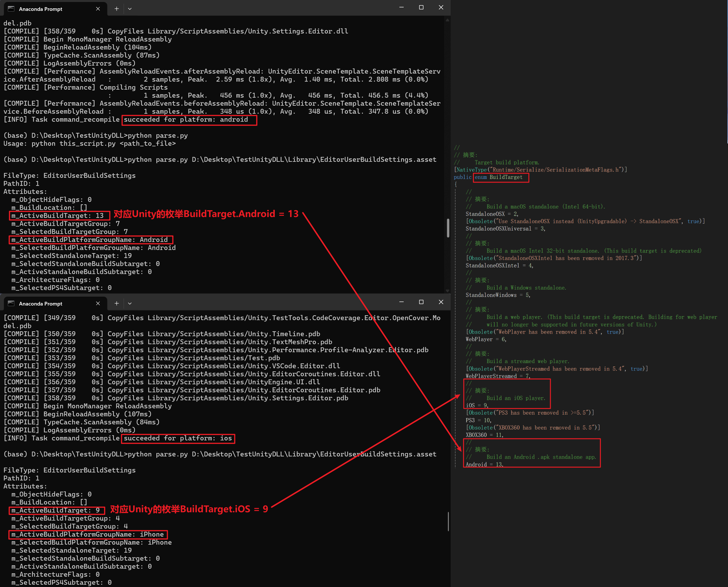Screen dimensions: 728x587
Task: Close the lower terminal window
Action: 441,302
